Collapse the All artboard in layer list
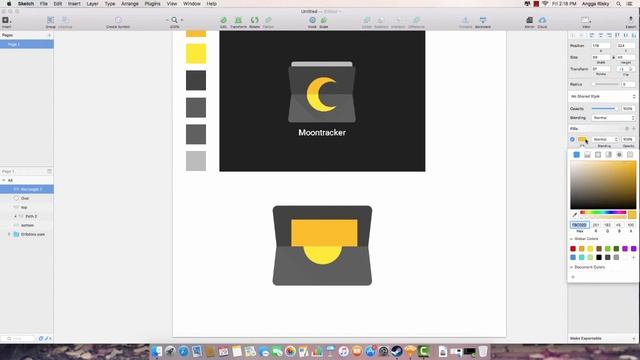Image resolution: width=640 pixels, height=360 pixels. pyautogui.click(x=4, y=180)
